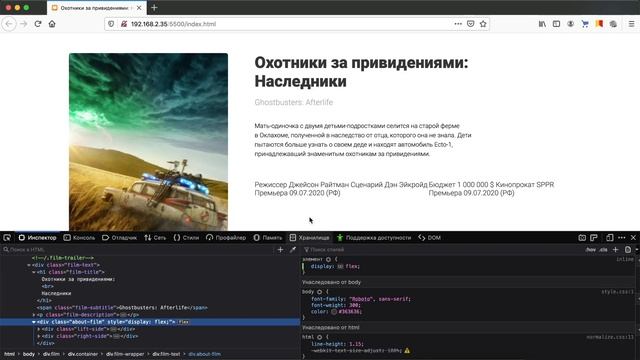This screenshot has height=360, width=640.
Task: Collapse the selected div about-film node
Action: point(34,322)
